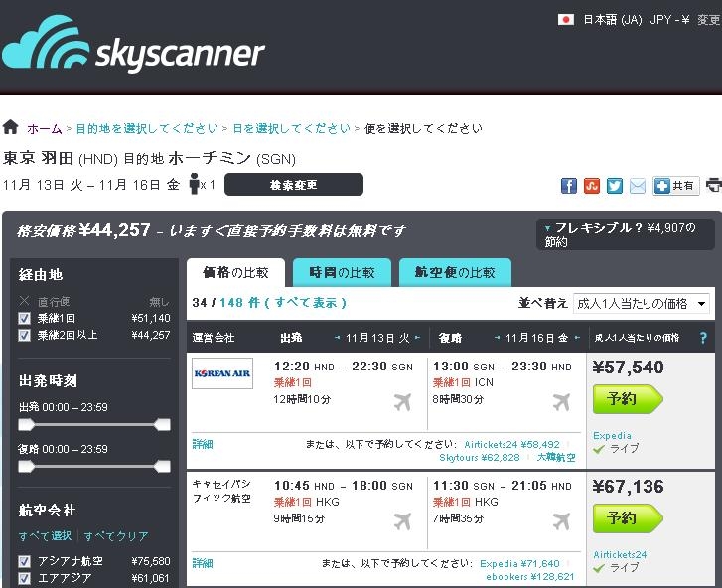Viewport: 722px width, 588px height.
Task: Expand the フレキシブル savings panel
Action: point(626,234)
